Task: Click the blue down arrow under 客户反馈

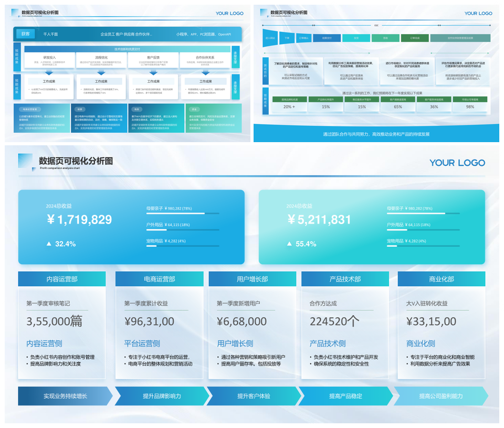Action: coord(153,72)
